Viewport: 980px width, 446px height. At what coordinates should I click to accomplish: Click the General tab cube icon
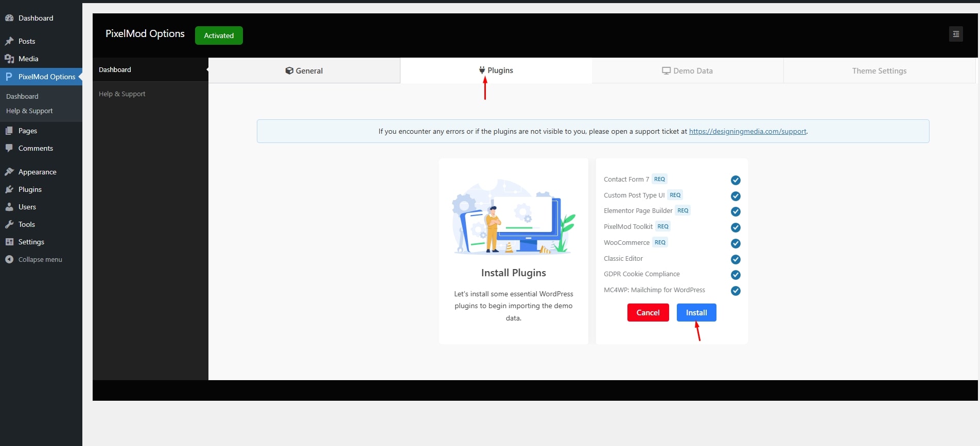289,71
